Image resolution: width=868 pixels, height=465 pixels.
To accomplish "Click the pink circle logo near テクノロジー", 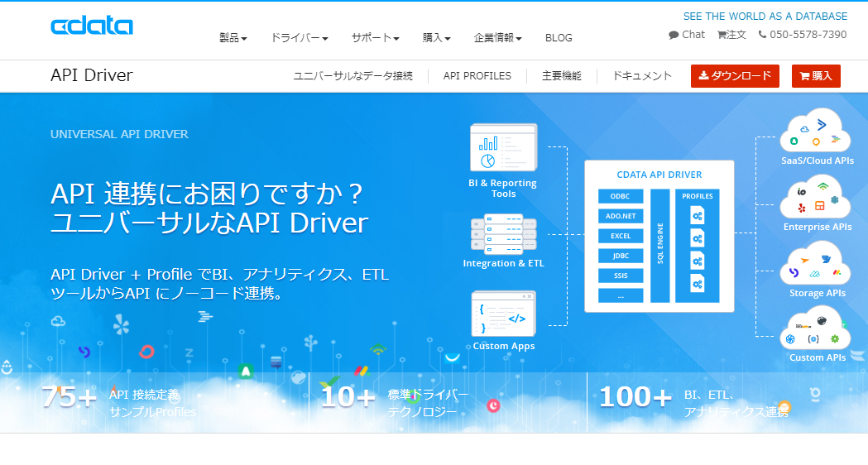I will (x=493, y=405).
